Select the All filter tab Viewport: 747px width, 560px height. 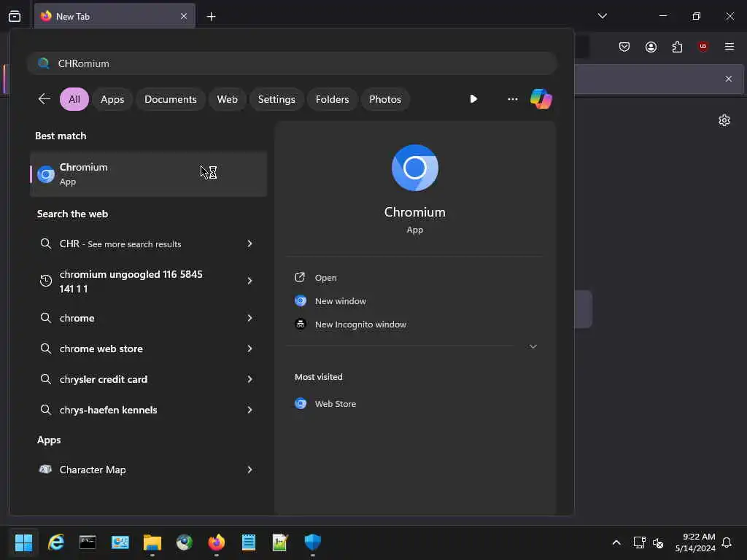click(x=74, y=99)
